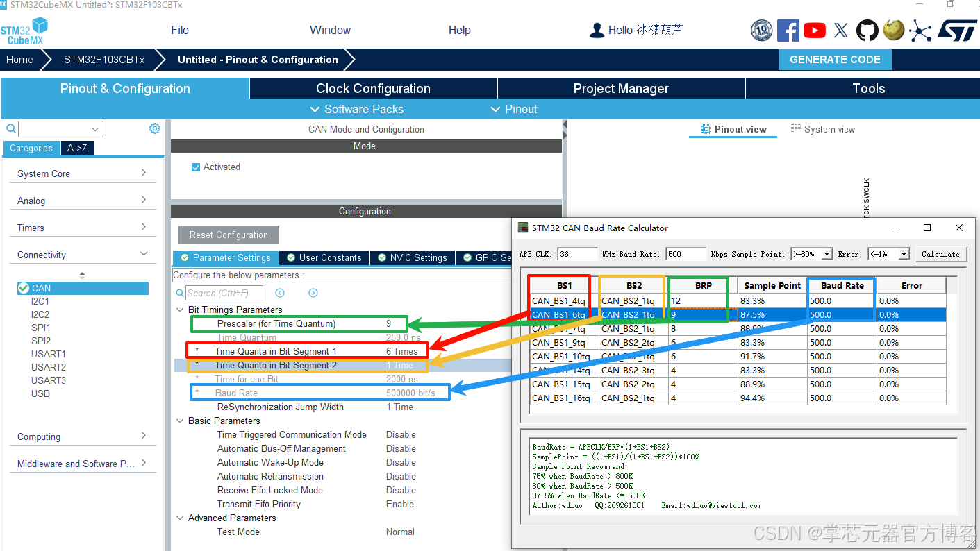Open the File menu

(180, 30)
